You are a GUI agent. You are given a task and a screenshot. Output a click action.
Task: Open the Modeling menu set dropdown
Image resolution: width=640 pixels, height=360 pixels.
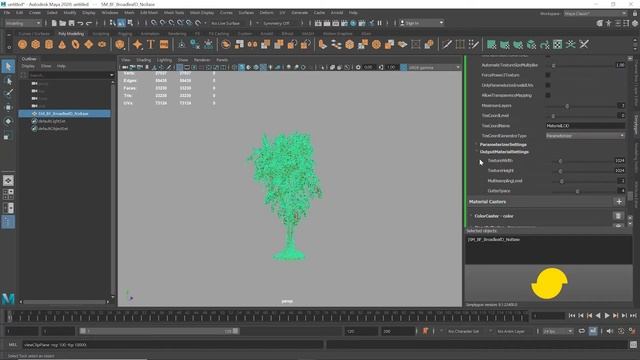click(x=23, y=23)
